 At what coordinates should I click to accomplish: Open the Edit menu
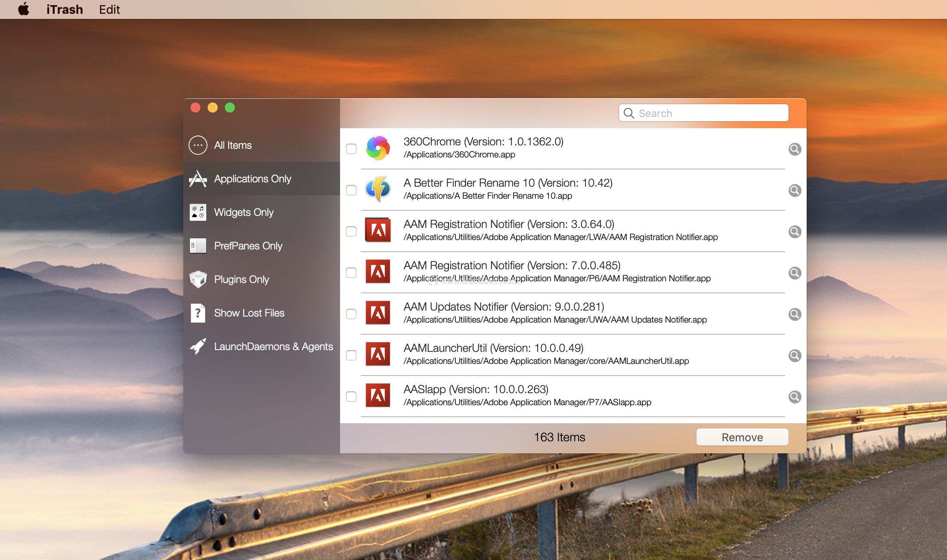(109, 9)
